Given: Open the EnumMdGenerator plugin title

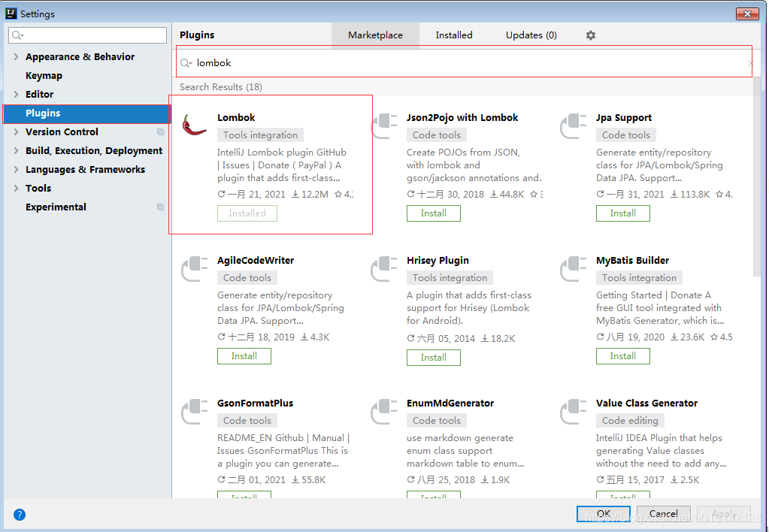Looking at the screenshot, I should [x=450, y=403].
